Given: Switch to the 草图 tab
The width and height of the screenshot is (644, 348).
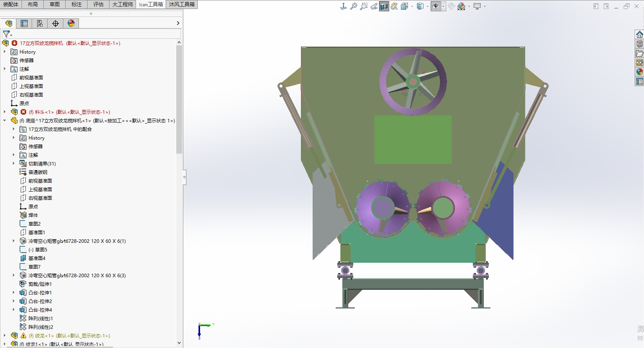Looking at the screenshot, I should click(55, 4).
